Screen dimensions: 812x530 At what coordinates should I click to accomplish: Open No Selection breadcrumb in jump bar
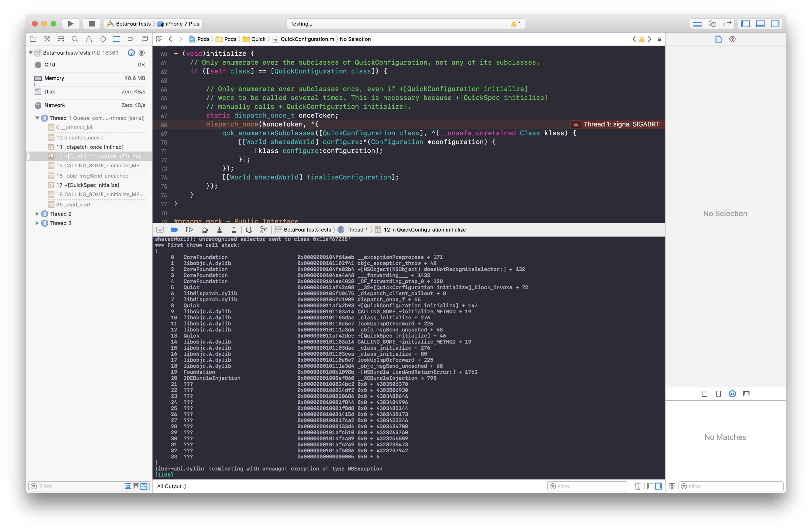click(x=355, y=39)
